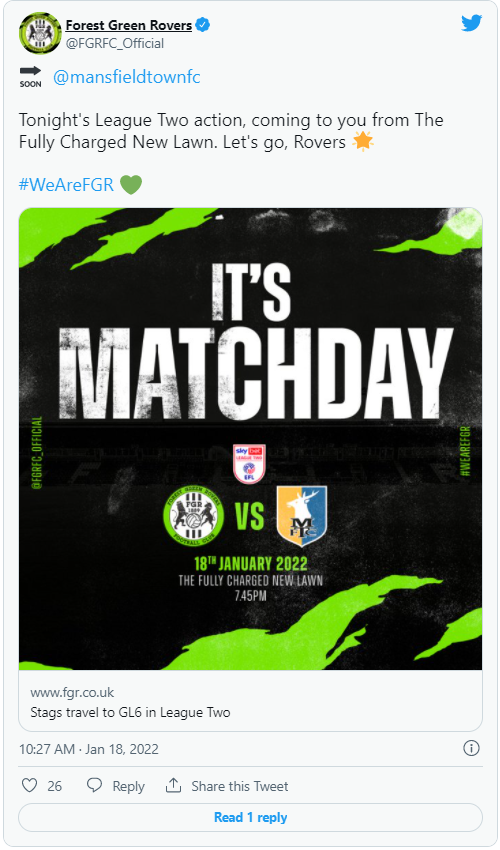Image resolution: width=500 pixels, height=850 pixels.
Task: Like the tweet with the heart icon
Action: pos(29,785)
